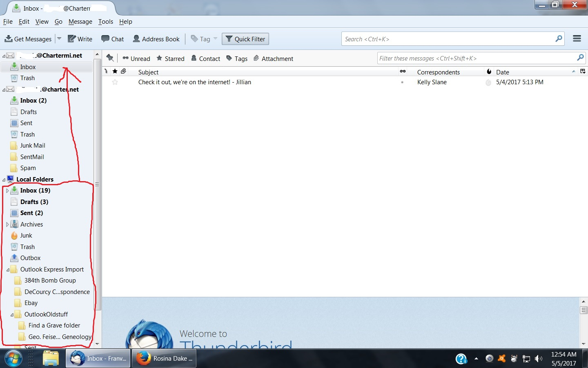Collapse the Chartermi.net account tree

[x=4, y=56]
